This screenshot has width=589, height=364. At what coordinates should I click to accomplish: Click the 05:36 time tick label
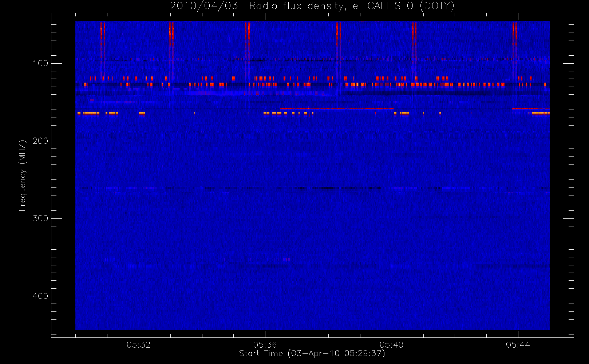265,345
